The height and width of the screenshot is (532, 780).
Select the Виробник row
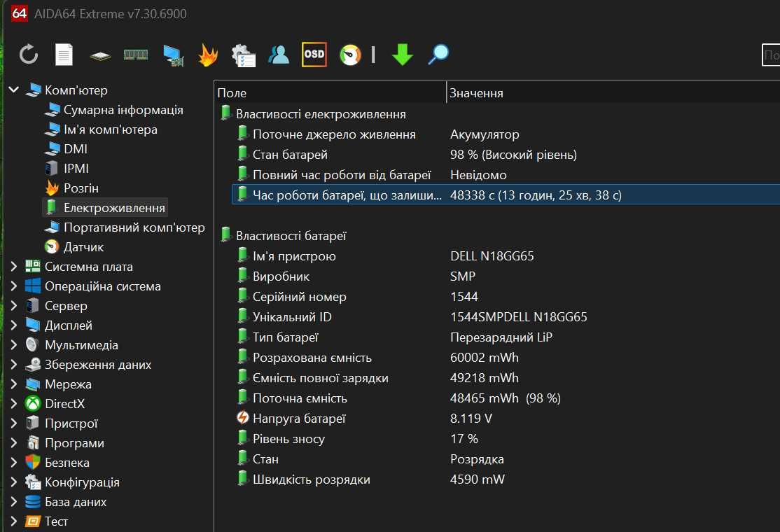(506, 276)
